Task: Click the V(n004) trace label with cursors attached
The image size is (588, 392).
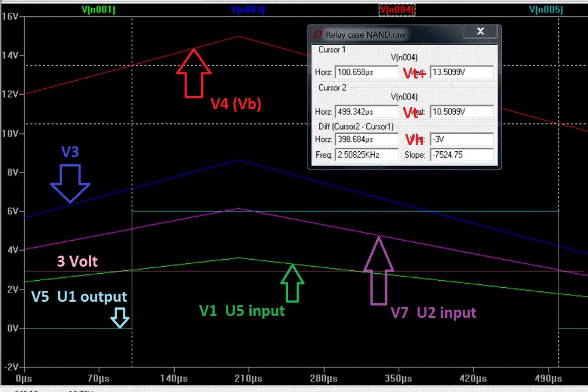Action: pos(397,10)
